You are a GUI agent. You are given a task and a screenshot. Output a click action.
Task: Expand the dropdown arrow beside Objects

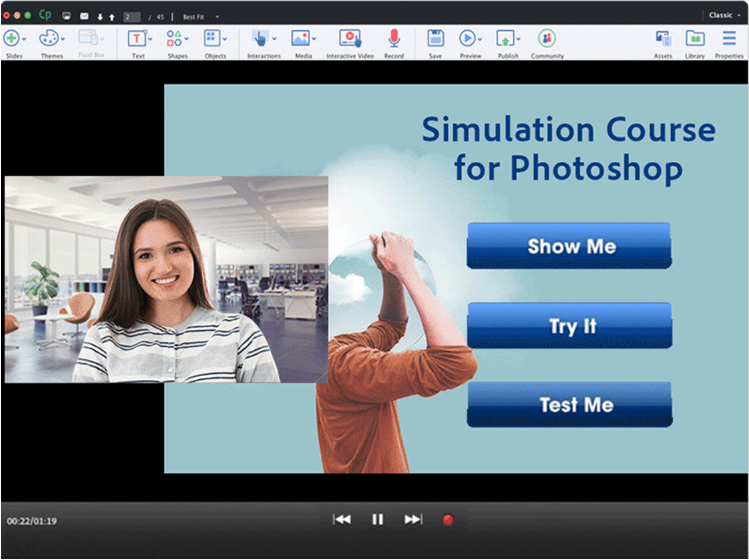[225, 39]
